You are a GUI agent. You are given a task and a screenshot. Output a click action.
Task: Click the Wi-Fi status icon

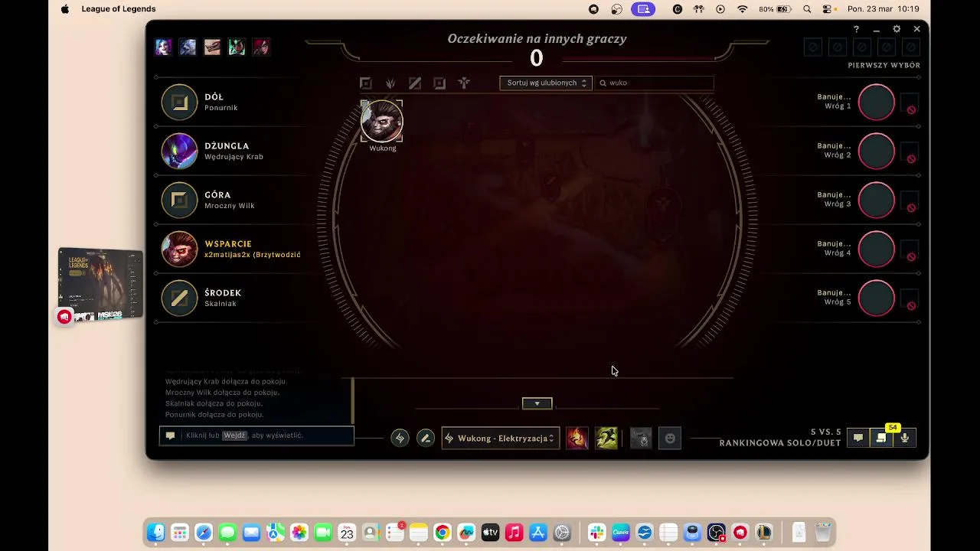pos(742,9)
